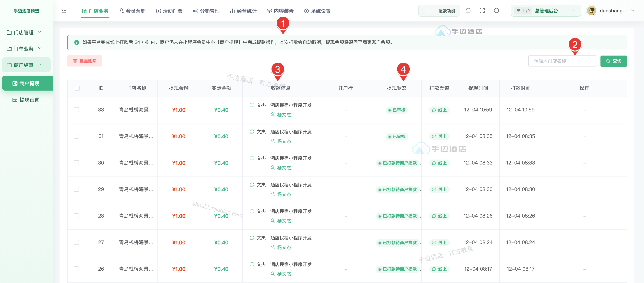Open 提现设置 sidebar item

click(x=26, y=100)
